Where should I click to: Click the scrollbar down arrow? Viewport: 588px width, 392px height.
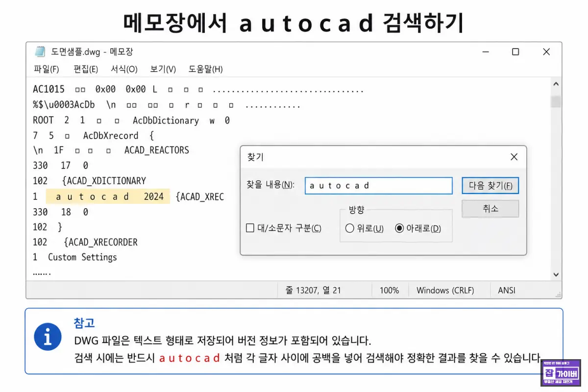click(556, 275)
